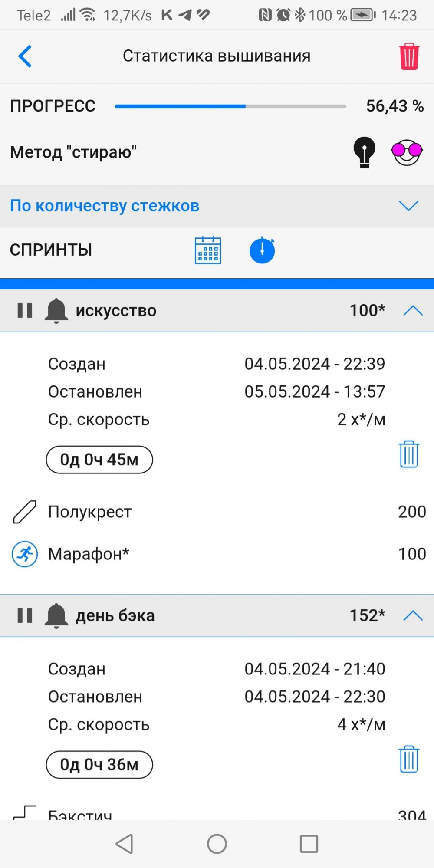Delete the 'искусство' sprint
Viewport: 434px width, 868px height.
pyautogui.click(x=408, y=454)
